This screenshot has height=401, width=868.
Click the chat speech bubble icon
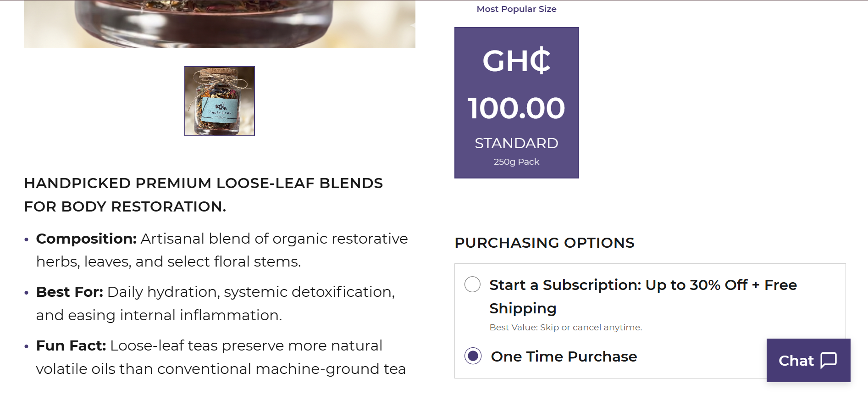point(829,361)
